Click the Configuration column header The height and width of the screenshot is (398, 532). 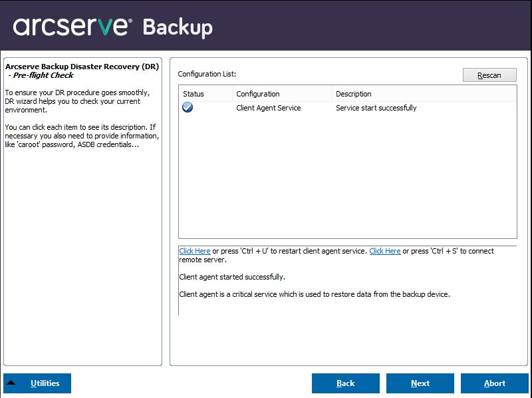(x=258, y=94)
